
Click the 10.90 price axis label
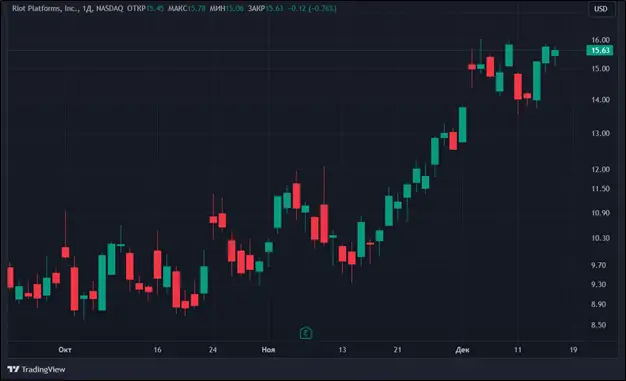[600, 213]
